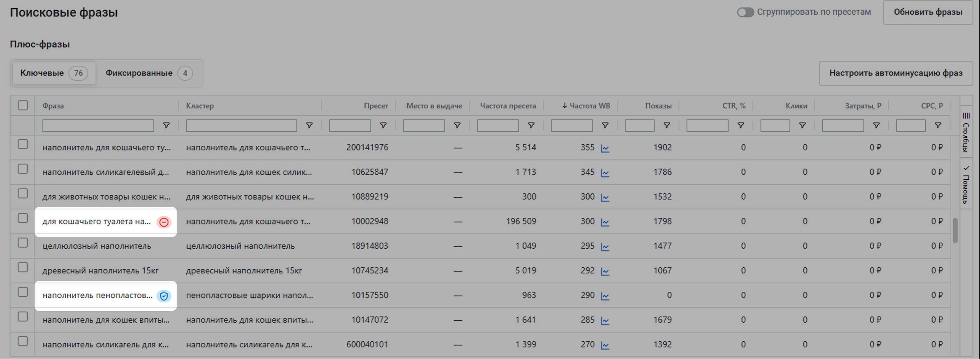Select древесный наполнитель 15кг row checkbox
The height and width of the screenshot is (359, 980).
click(x=23, y=268)
